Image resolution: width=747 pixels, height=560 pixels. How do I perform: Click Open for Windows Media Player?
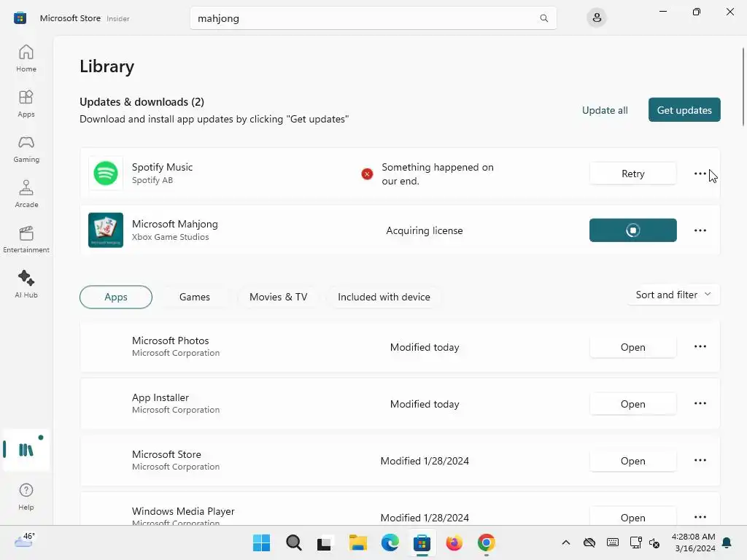(632, 518)
